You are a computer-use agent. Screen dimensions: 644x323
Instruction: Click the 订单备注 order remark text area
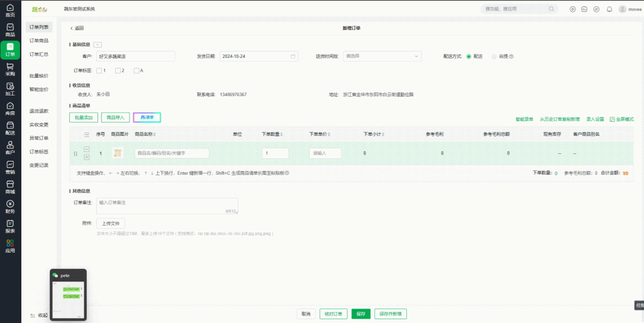pyautogui.click(x=167, y=205)
